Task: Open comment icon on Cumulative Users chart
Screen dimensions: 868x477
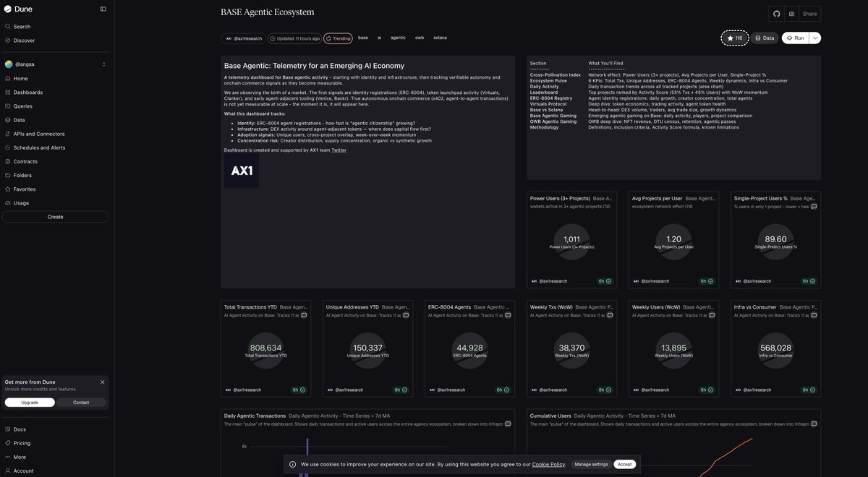Action: click(814, 424)
